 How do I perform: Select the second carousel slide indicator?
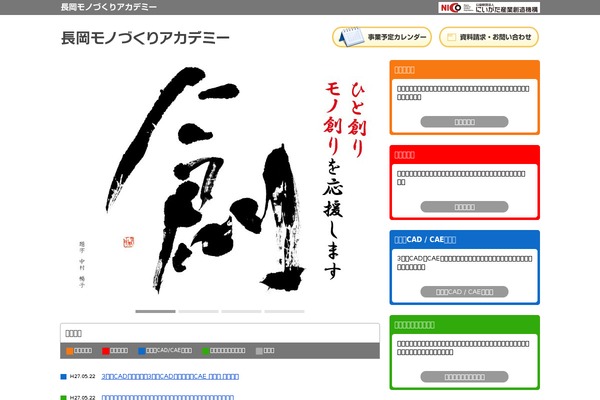(198, 311)
